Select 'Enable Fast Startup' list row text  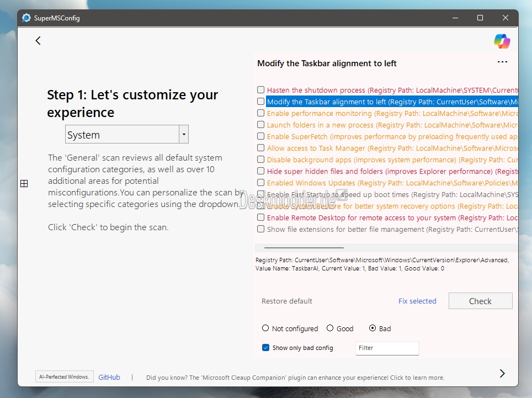tap(392, 194)
